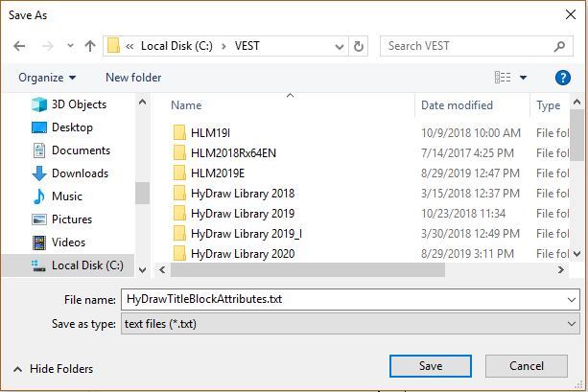Open the blue Help question icon
Screen dimensions: 588x392
click(x=562, y=78)
